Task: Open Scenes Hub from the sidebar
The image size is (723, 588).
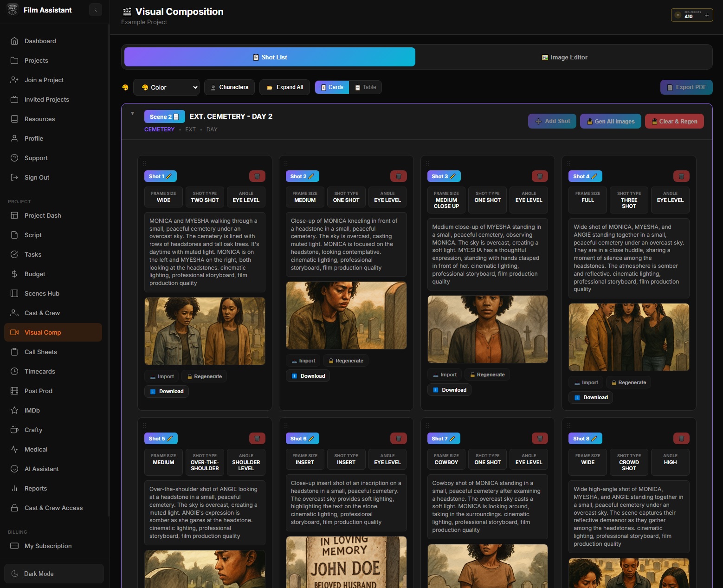Action: tap(42, 293)
